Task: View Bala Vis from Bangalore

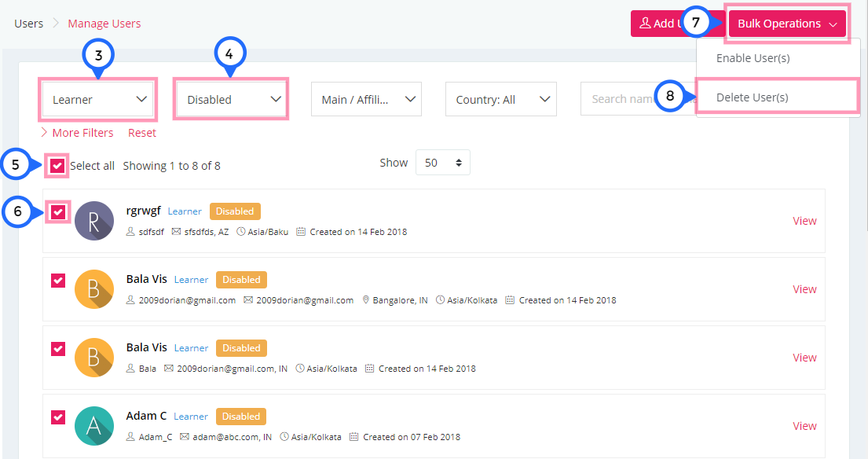Action: coord(804,289)
